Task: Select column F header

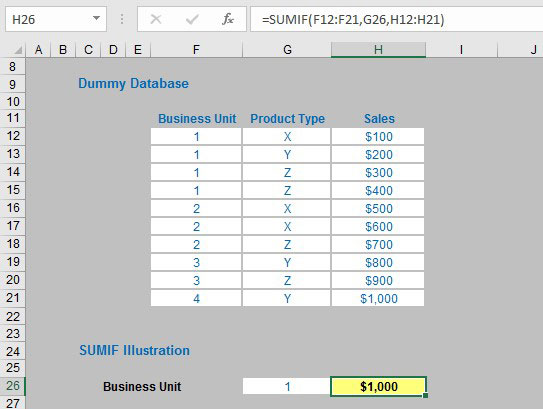Action: (x=196, y=50)
